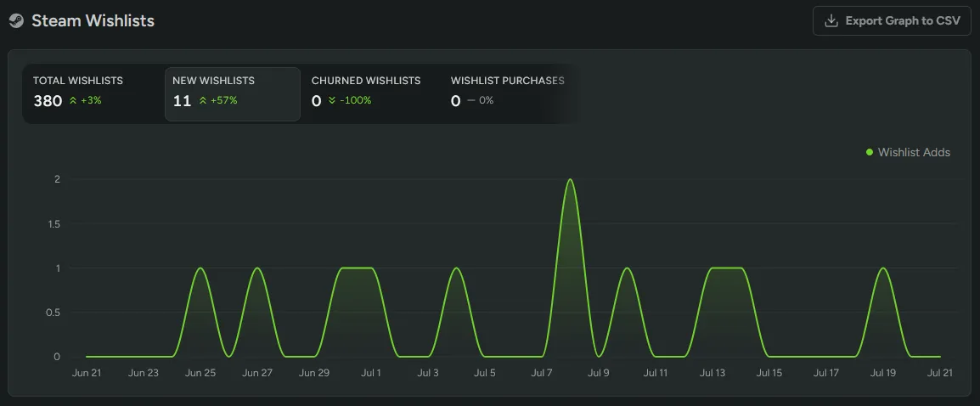Click the graph peak at Jul 19
The height and width of the screenshot is (406, 980).
[882, 268]
